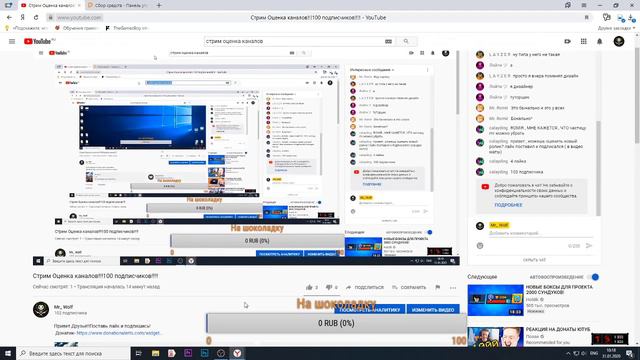Click СКРЫТЬ ЧАТ to hide chat
Screen dimensions: 640x360
tap(534, 260)
